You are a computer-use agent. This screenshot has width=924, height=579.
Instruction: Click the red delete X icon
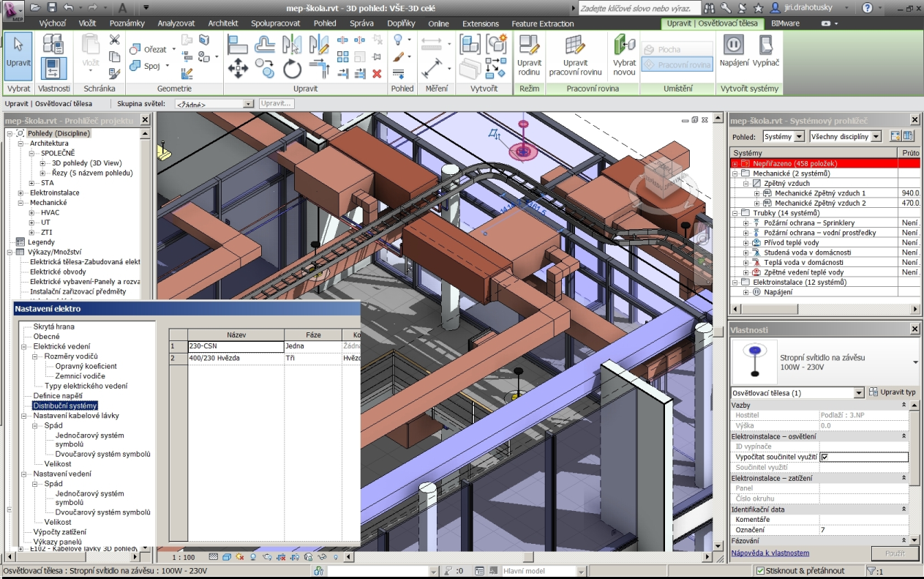[x=377, y=74]
